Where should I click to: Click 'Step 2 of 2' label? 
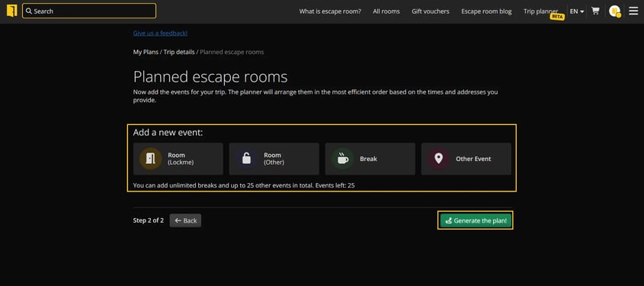[149, 220]
